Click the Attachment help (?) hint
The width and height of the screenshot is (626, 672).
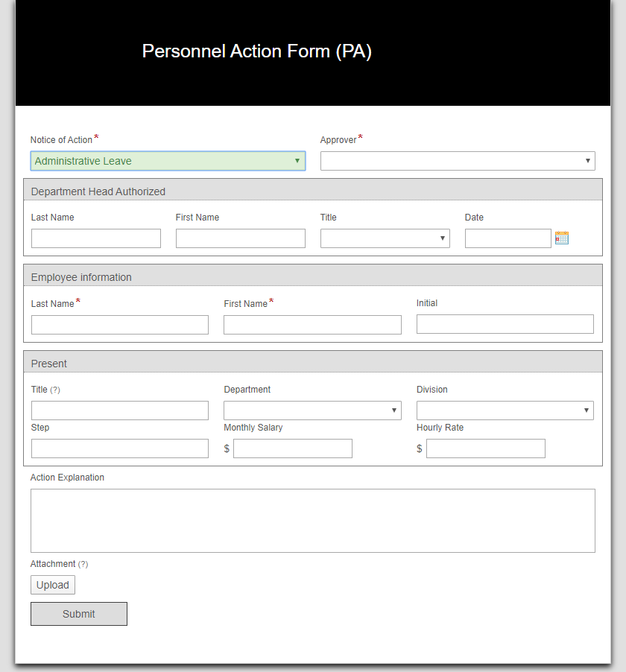[x=83, y=564]
